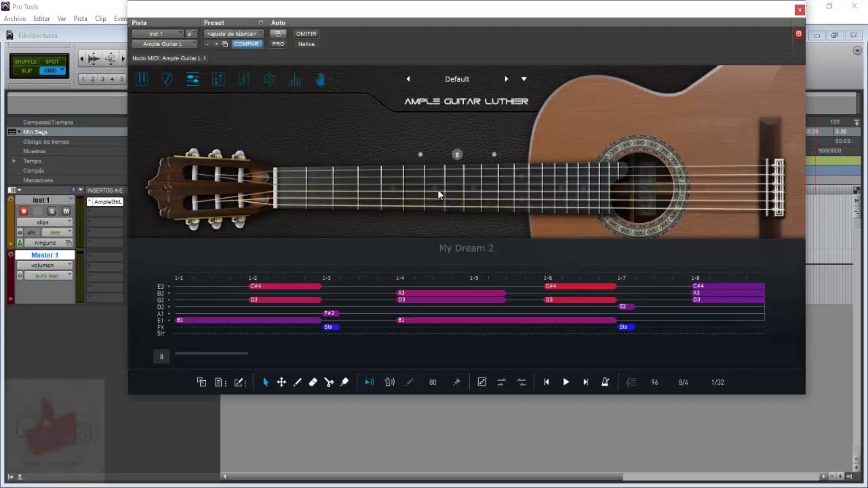
Task: Select the move cross-arrows tool
Action: 281,382
